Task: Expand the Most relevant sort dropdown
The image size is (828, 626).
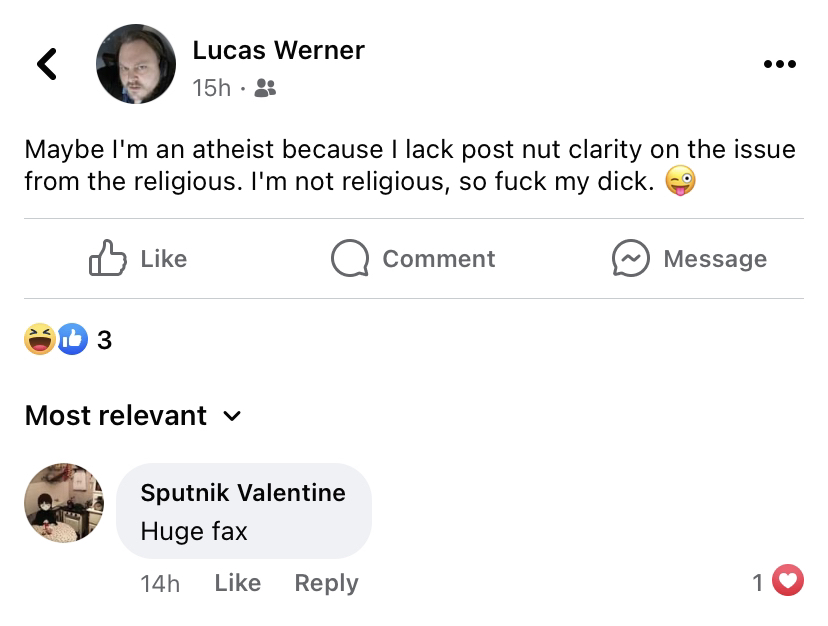Action: click(x=133, y=415)
